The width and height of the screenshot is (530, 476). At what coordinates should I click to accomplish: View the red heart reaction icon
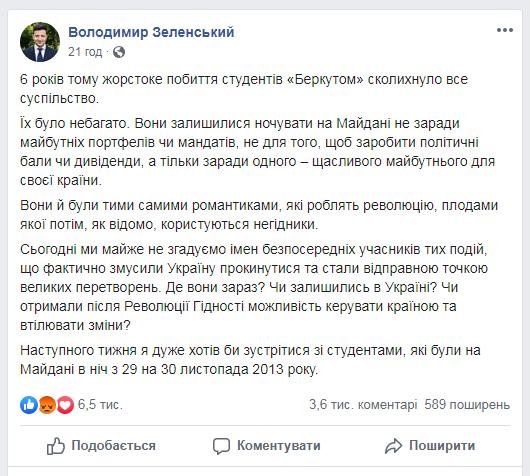[65, 404]
